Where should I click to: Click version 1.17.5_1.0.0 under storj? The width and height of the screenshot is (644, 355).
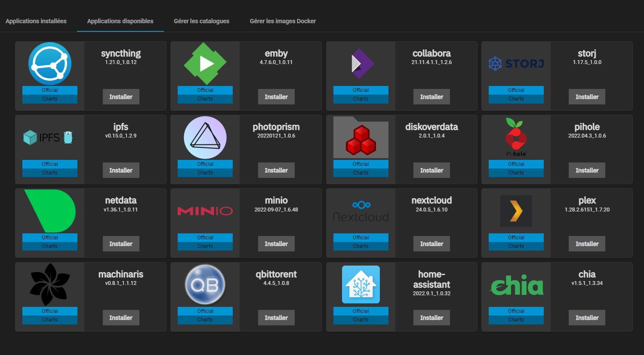587,62
